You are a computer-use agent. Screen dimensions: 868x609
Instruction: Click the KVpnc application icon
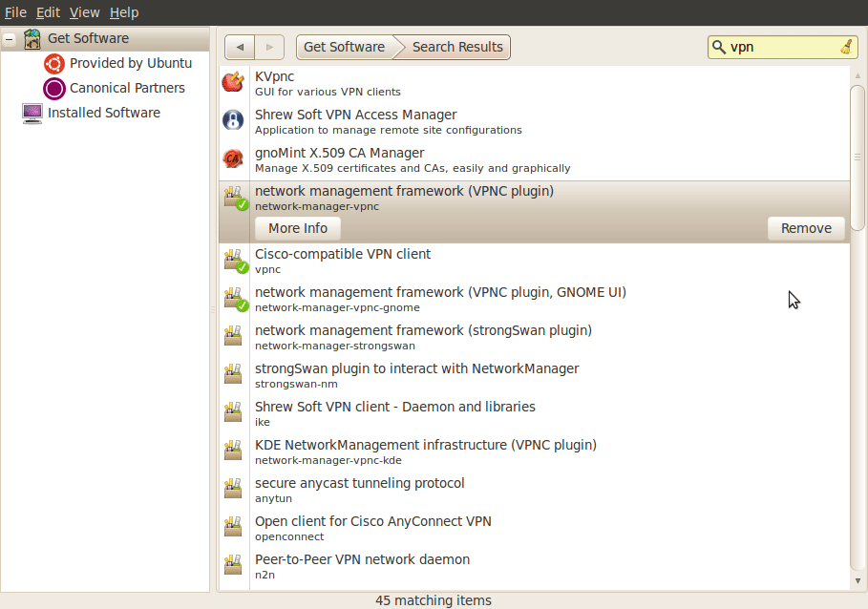[233, 82]
